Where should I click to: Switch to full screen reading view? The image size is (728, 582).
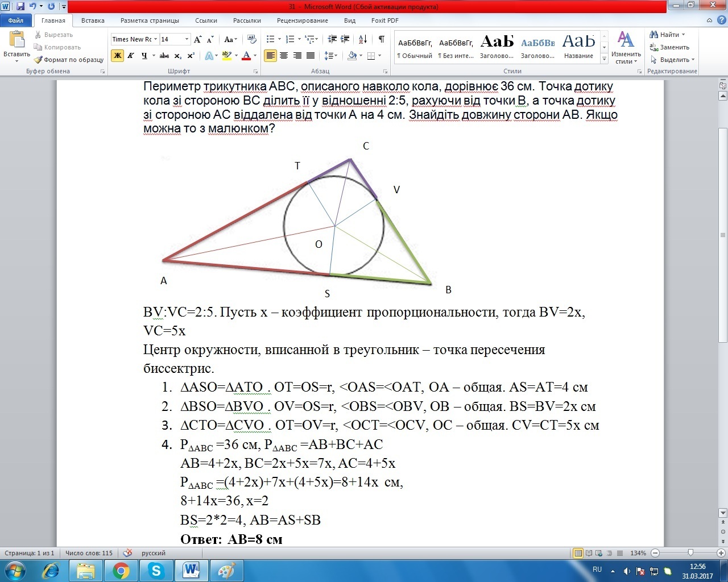coord(589,553)
